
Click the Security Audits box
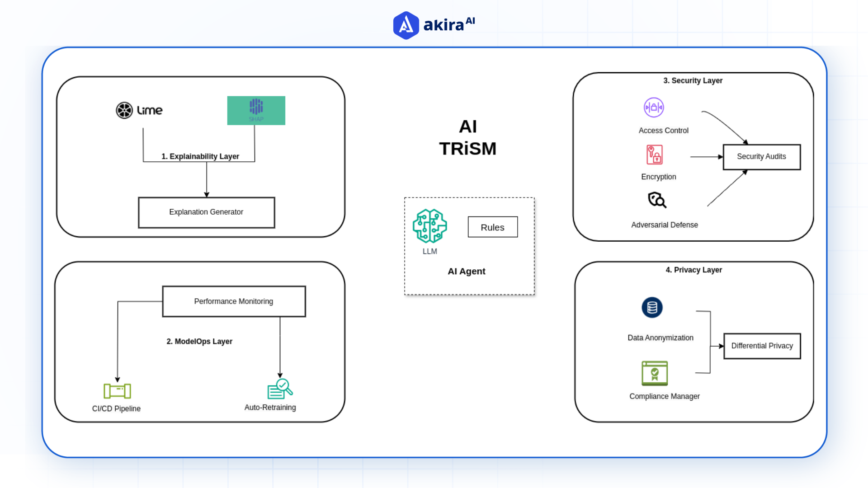[x=761, y=157]
